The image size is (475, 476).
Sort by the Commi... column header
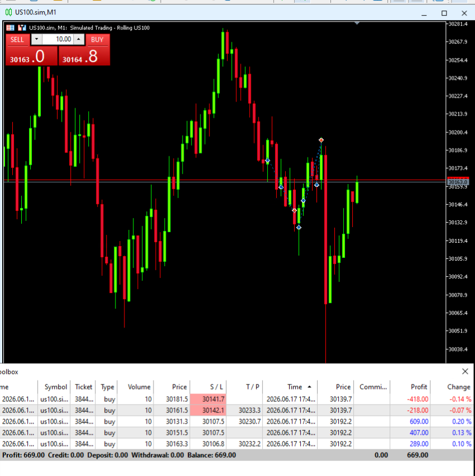pos(372,387)
